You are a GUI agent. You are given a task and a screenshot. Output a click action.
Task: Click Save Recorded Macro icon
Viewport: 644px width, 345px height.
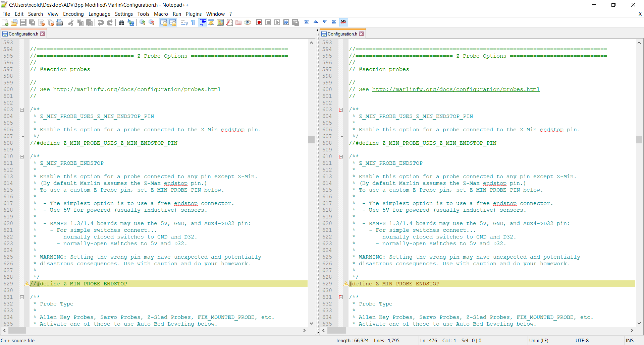tap(296, 22)
